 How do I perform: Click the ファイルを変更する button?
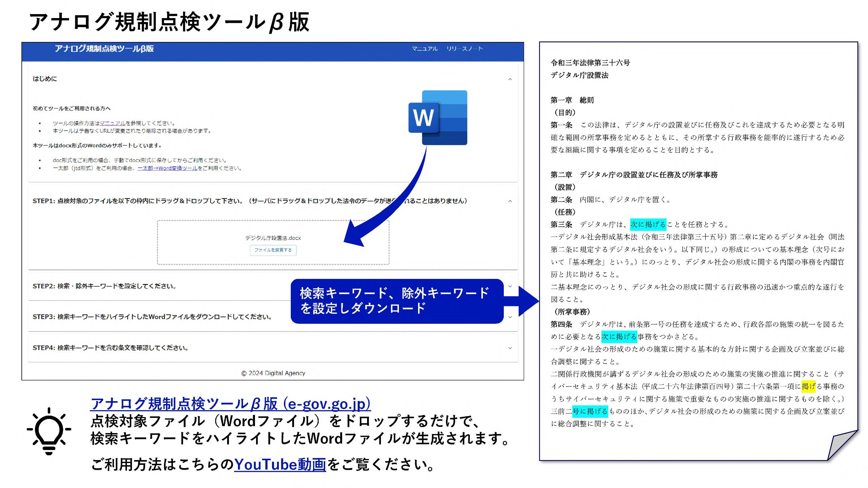point(273,250)
